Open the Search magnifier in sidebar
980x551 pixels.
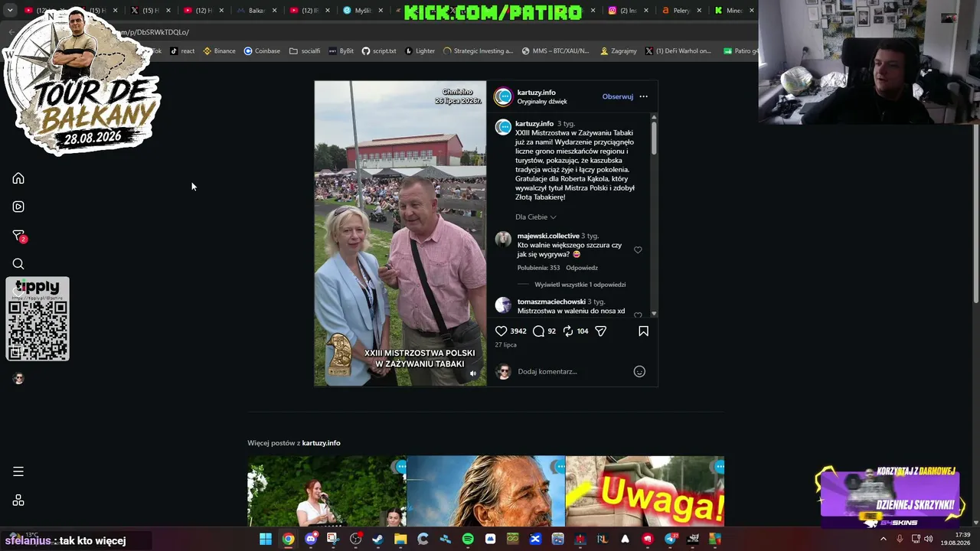click(x=18, y=264)
